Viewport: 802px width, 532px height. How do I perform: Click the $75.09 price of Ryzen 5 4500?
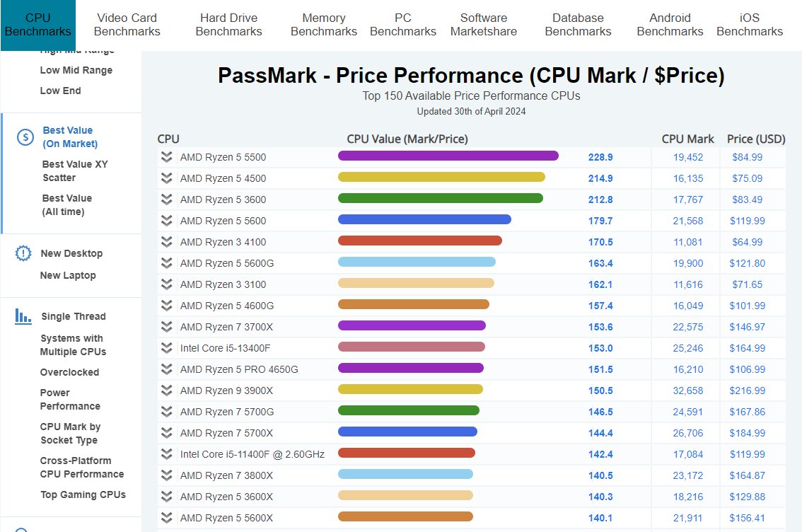pyautogui.click(x=748, y=178)
